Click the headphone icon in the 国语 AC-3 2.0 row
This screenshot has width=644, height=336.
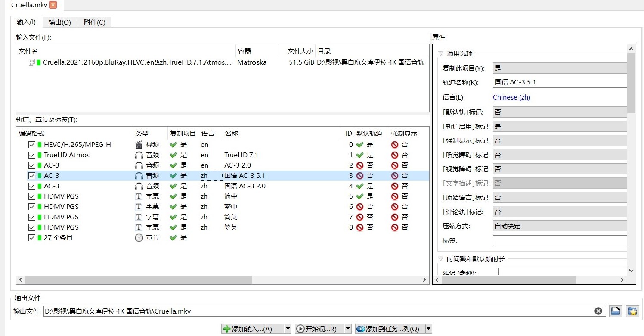pyautogui.click(x=139, y=186)
